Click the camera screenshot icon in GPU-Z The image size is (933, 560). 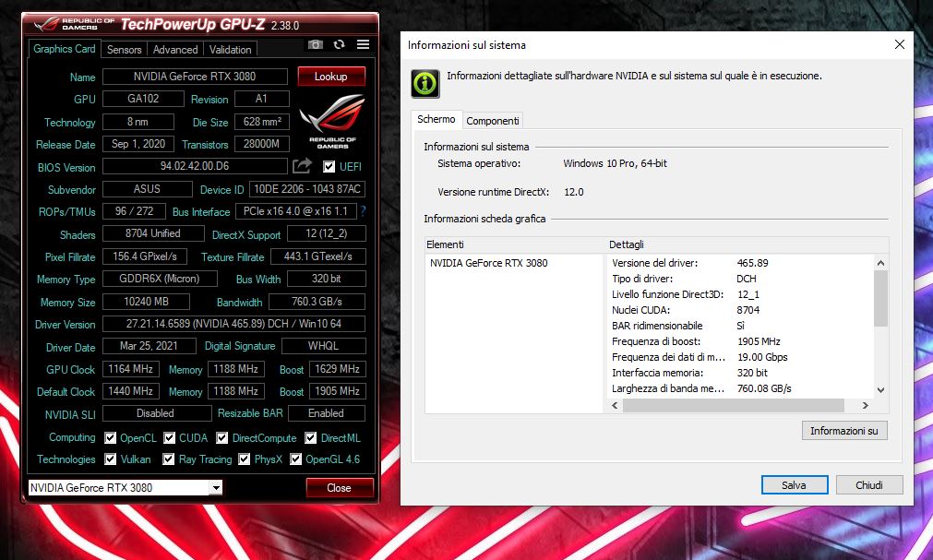point(316,44)
